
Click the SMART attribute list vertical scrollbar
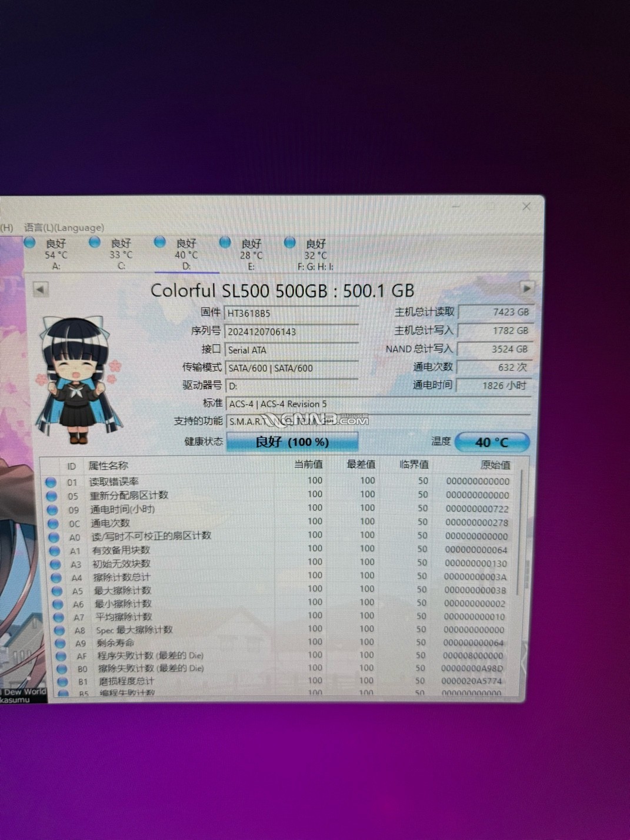pos(519,529)
